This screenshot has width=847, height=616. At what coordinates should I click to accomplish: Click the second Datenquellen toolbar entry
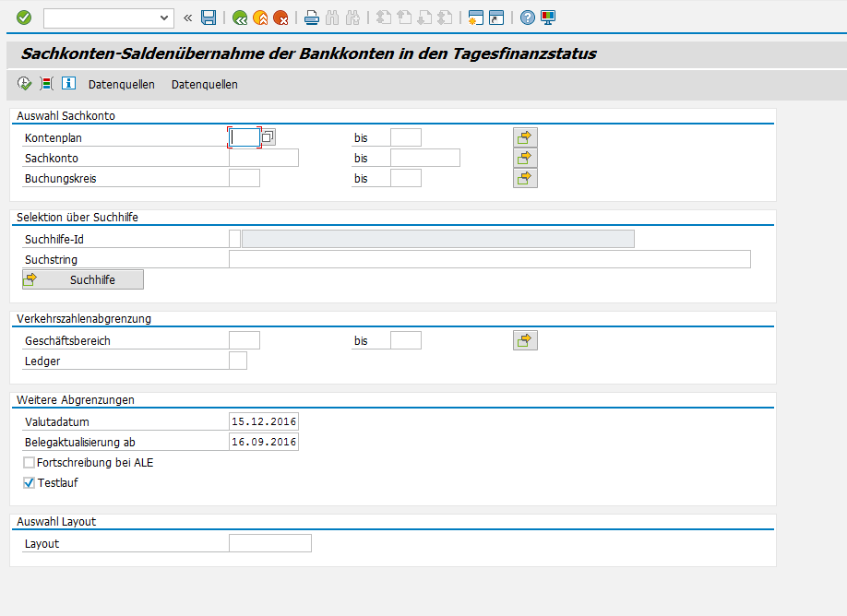(x=204, y=85)
